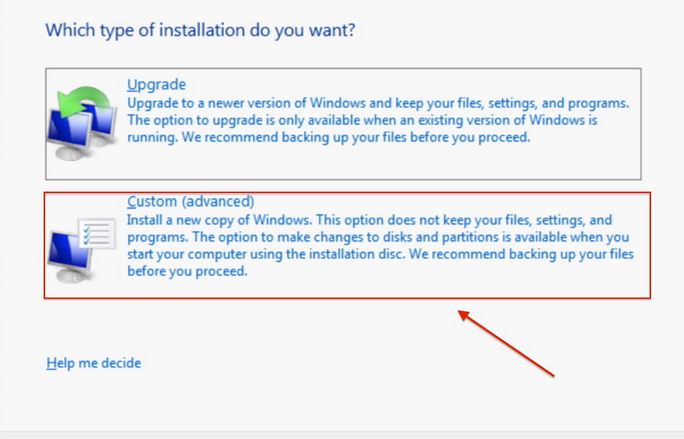Click the 'running. We recommend backing up' Upgrade line
684x439 pixels.
[328, 137]
